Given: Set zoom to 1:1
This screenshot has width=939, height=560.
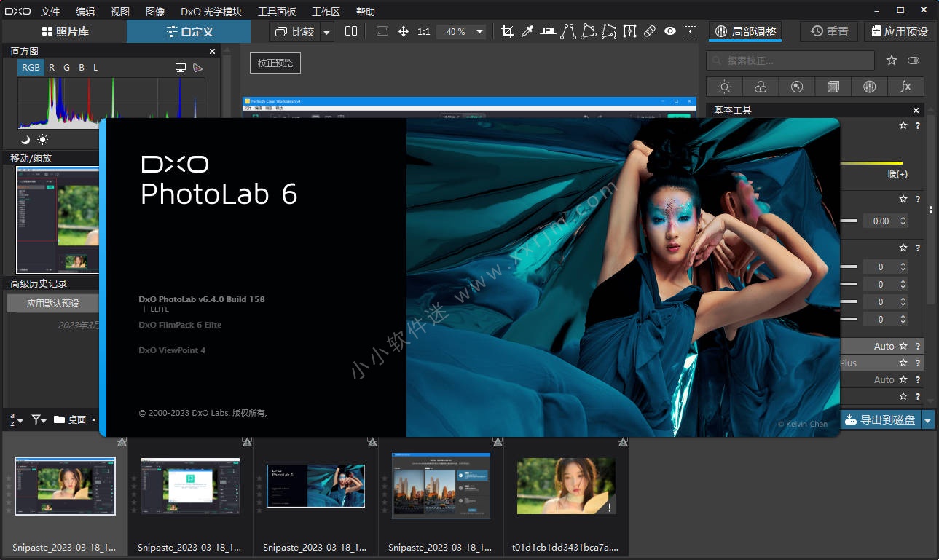Looking at the screenshot, I should pos(424,32).
